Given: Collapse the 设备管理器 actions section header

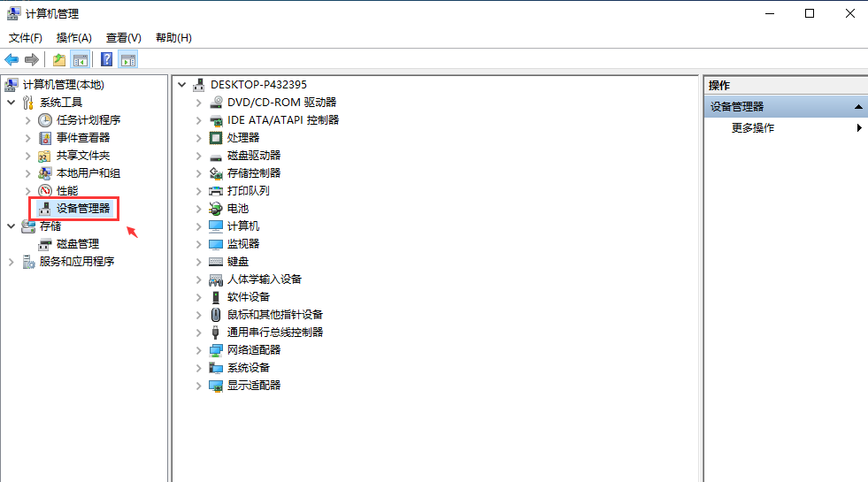Looking at the screenshot, I should click(x=858, y=107).
